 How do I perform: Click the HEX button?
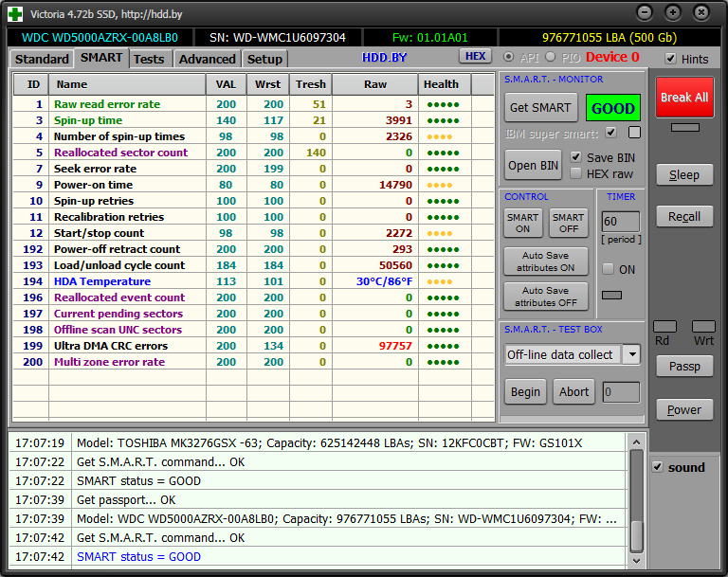[x=476, y=56]
